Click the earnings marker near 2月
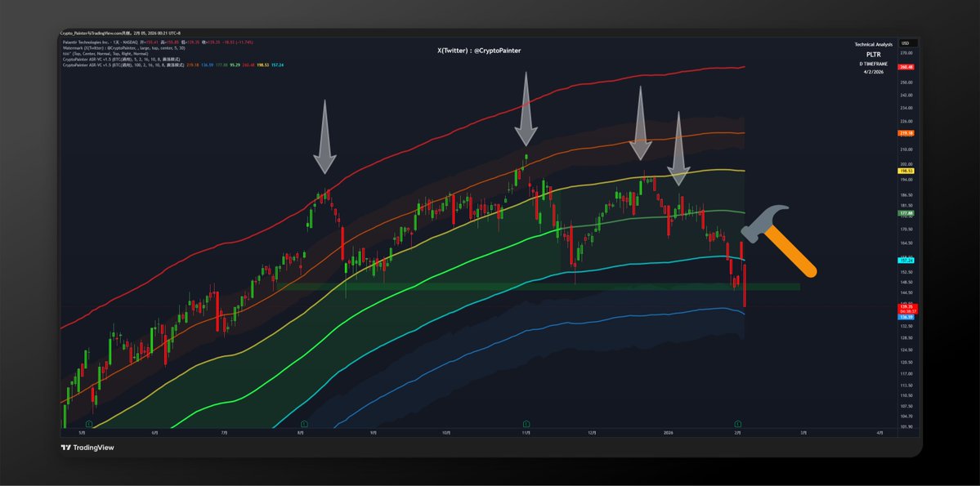The image size is (980, 486). point(738,424)
